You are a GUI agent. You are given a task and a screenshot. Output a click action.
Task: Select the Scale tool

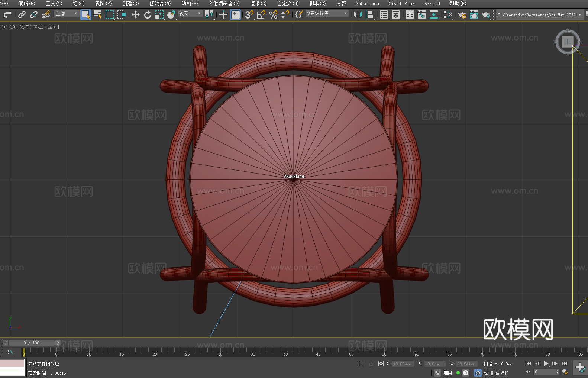click(x=159, y=14)
